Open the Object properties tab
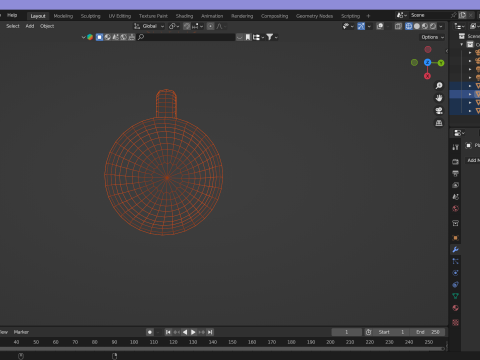This screenshot has height=360, width=480. point(455,238)
